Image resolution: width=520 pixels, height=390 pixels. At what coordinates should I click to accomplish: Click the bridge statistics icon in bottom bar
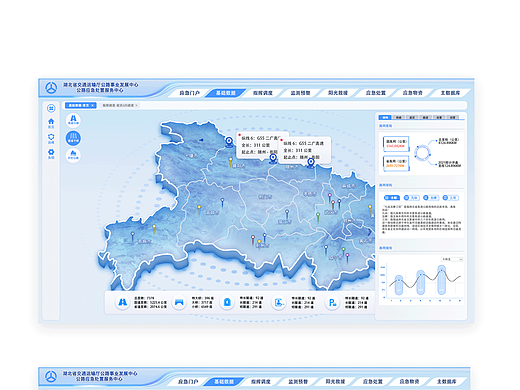pos(179,302)
